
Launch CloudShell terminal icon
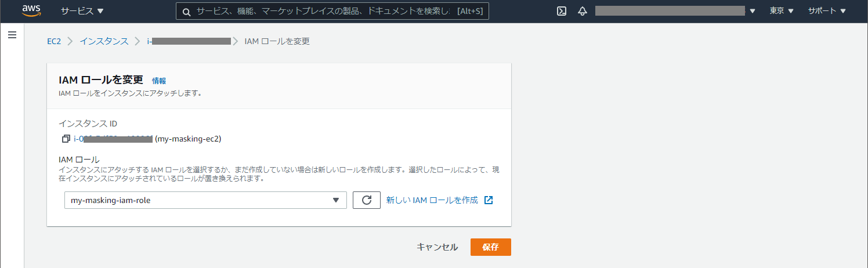(562, 11)
